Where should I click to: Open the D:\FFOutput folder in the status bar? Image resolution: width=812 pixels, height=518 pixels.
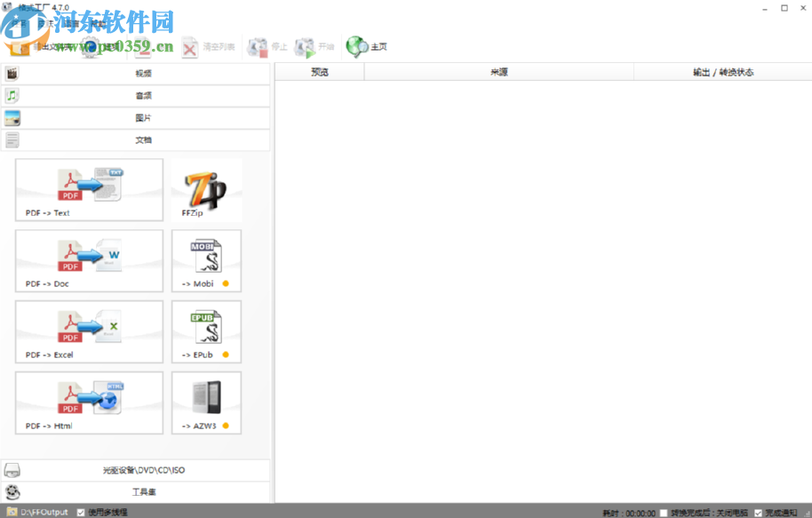(38, 512)
